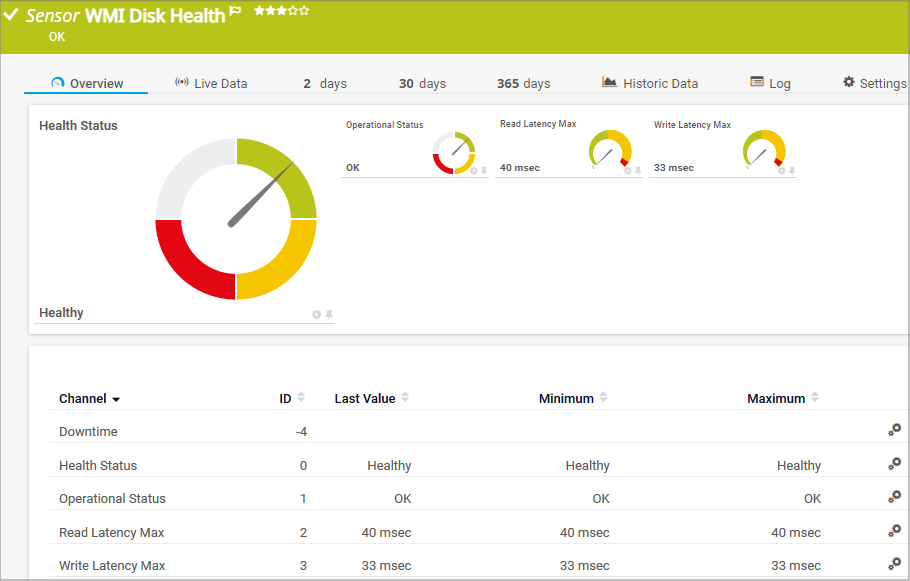Viewport: 910px width, 581px height.
Task: Open channel settings for Write Latency Max row
Action: (894, 564)
